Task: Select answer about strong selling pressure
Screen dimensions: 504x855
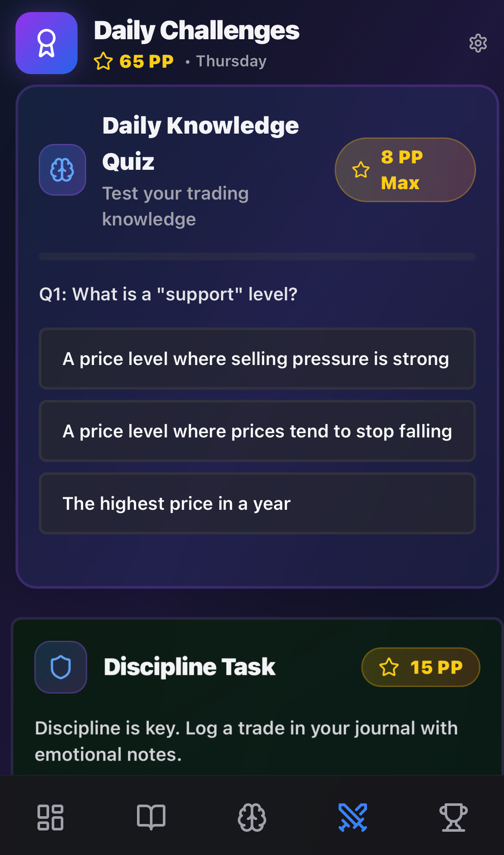Action: (258, 359)
